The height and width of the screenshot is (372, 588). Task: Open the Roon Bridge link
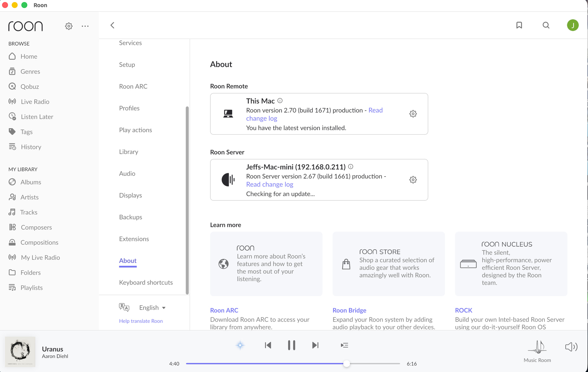[x=349, y=310]
